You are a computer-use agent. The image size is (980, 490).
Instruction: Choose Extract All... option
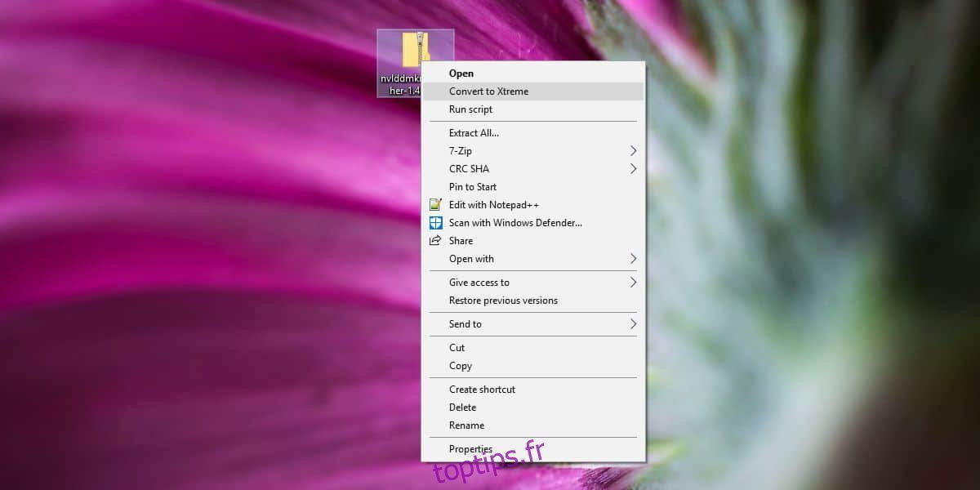tap(474, 133)
